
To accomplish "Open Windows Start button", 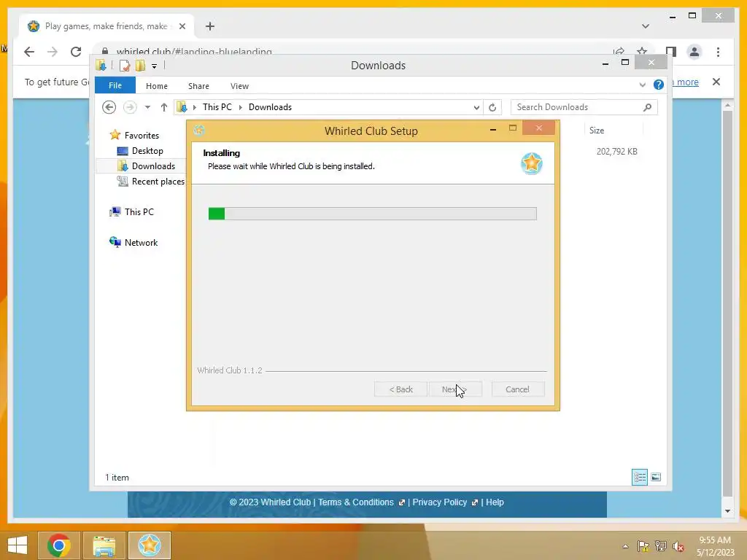I will (18, 545).
